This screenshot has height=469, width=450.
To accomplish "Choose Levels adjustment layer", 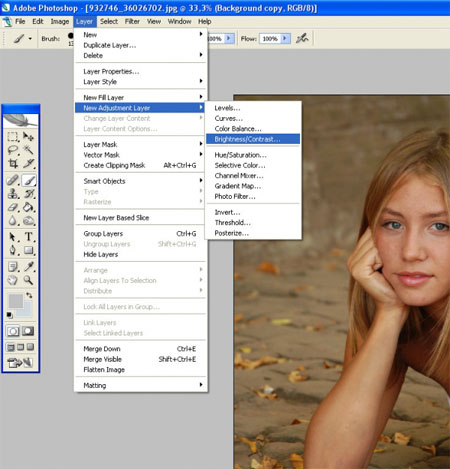I will pos(253,108).
